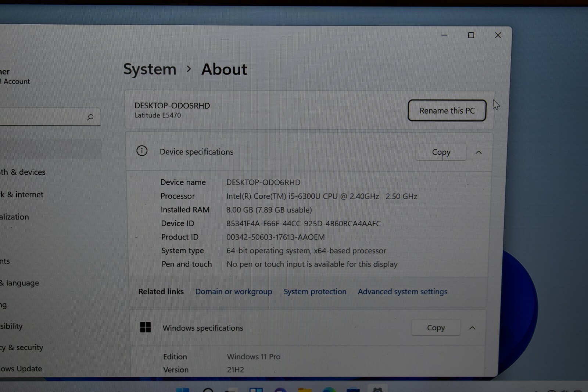Click the Windows specifications heading
The image size is (588, 392).
203,328
